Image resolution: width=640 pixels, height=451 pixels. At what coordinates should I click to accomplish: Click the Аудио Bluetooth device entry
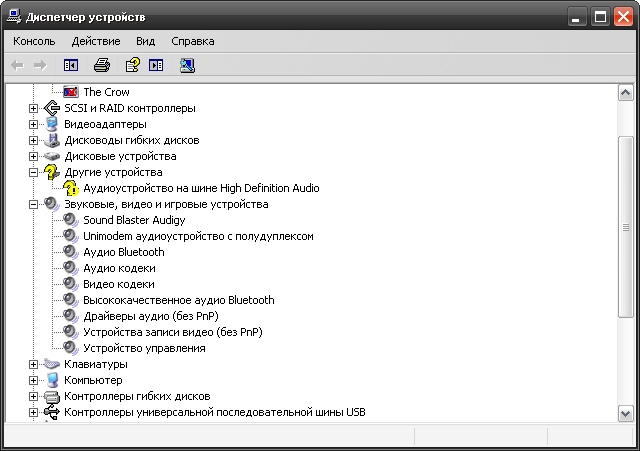(x=123, y=252)
